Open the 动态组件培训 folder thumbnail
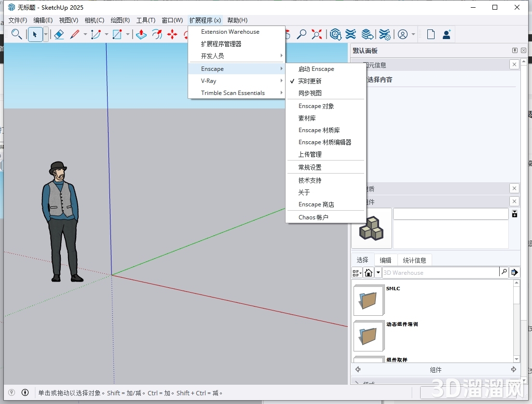Viewport: 532px width, 404px height. [368, 336]
